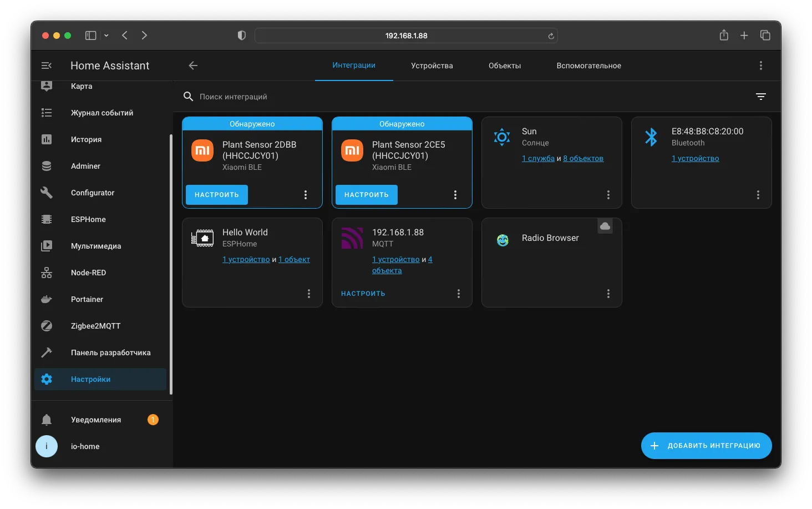Open 1 объект link on Hello World card
812x509 pixels.
tap(294, 259)
